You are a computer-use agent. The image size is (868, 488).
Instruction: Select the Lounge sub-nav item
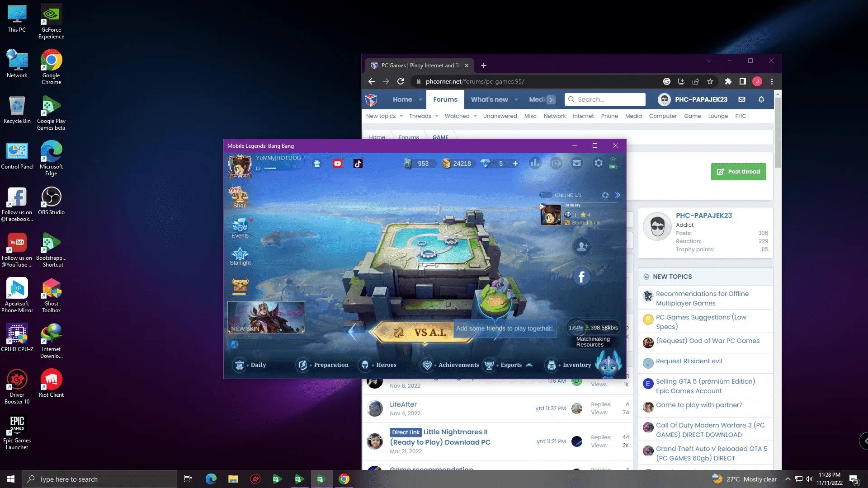tap(718, 116)
